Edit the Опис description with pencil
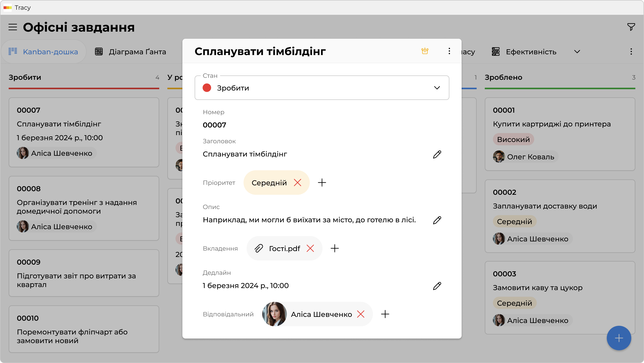The height and width of the screenshot is (363, 644). tap(437, 220)
